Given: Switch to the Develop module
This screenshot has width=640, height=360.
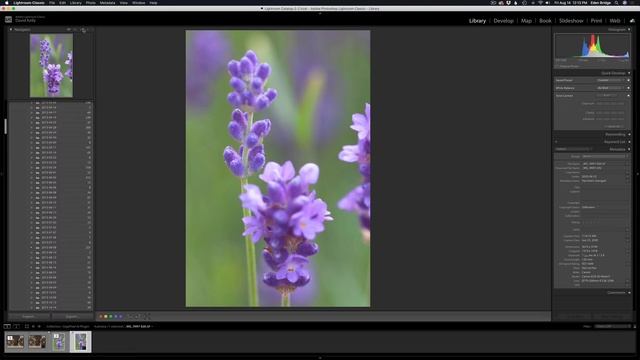Looking at the screenshot, I should pos(503,20).
